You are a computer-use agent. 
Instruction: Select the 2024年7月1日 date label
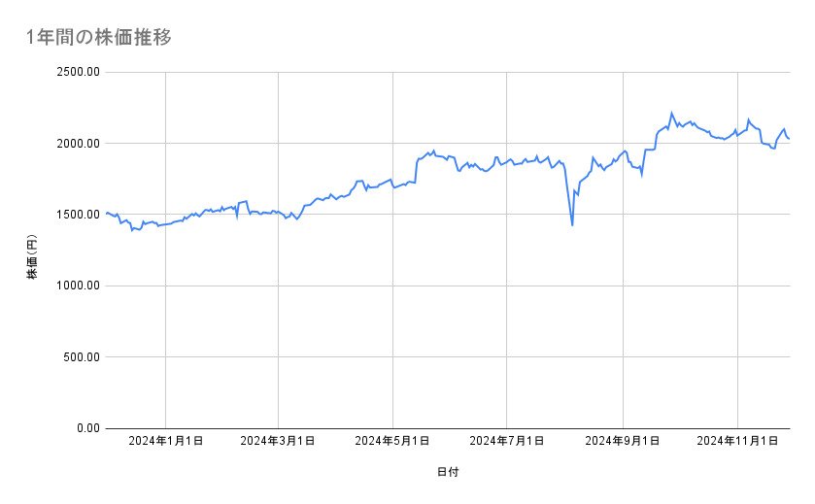click(507, 442)
